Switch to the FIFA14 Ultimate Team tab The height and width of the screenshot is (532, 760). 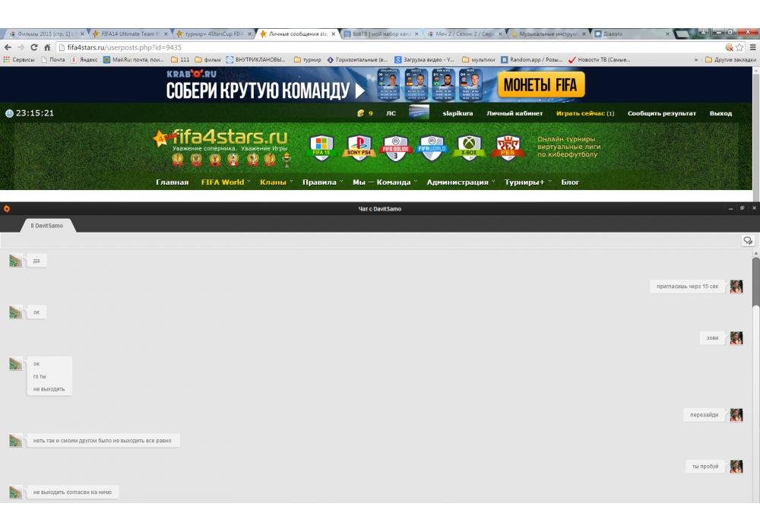(x=129, y=34)
